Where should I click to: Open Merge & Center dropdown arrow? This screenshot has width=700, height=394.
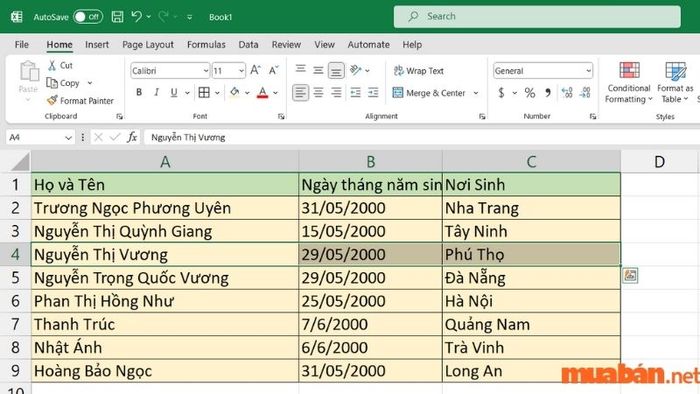[476, 93]
